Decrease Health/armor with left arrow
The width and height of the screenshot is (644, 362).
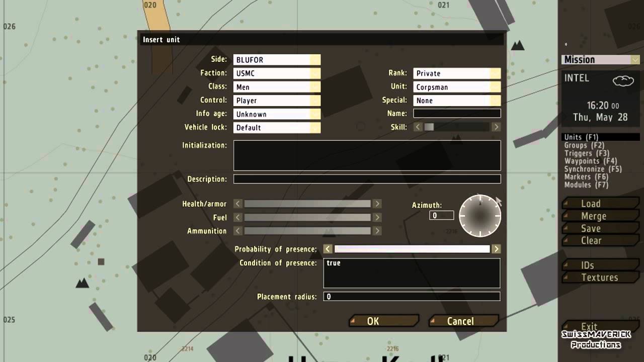238,204
